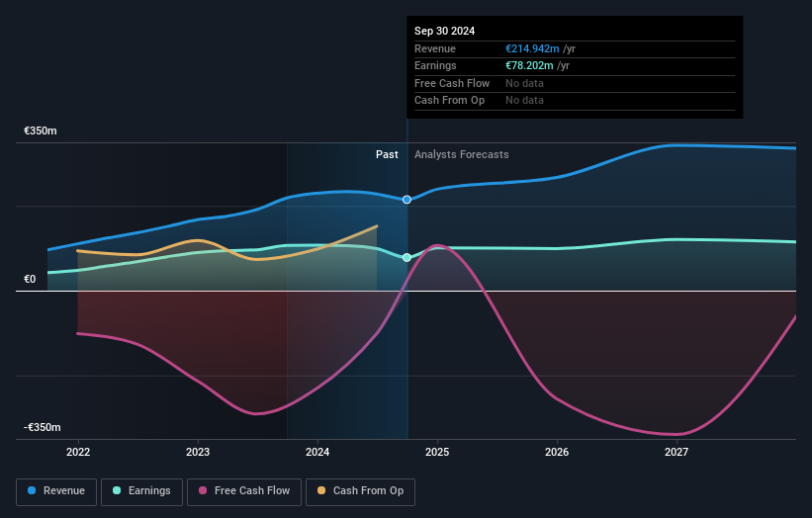Click the €350m y-axis label
The image size is (812, 518).
click(x=41, y=130)
